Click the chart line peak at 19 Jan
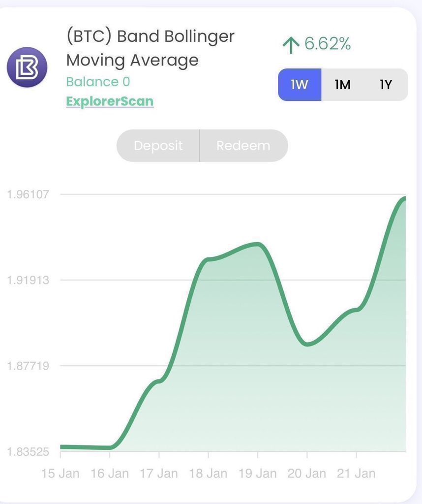Screen dimensions: 422x504 [x=258, y=244]
